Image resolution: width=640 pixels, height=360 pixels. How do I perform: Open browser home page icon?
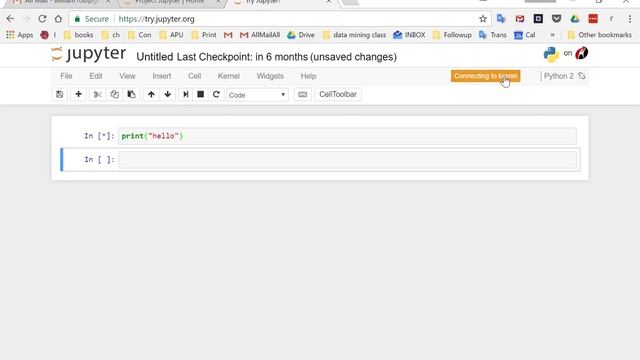(x=58, y=19)
